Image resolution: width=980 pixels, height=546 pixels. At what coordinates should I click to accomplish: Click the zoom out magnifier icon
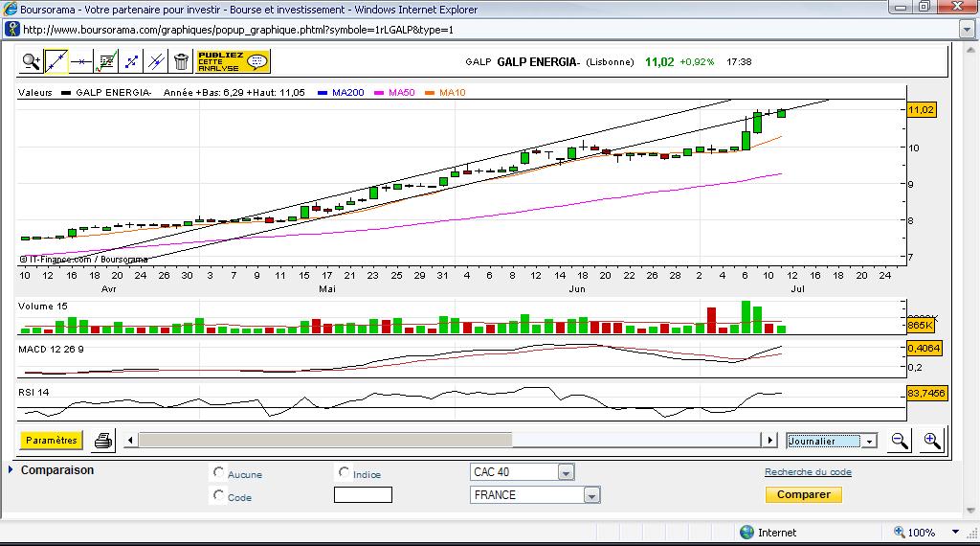pos(900,441)
